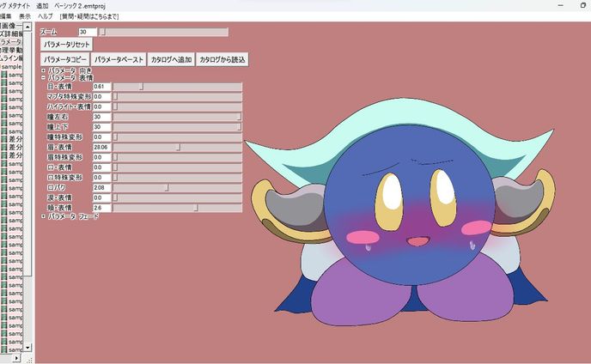Image resolution: width=591 pixels, height=364 pixels.
Task: Click the 目・表情 slider
Action: (178, 87)
